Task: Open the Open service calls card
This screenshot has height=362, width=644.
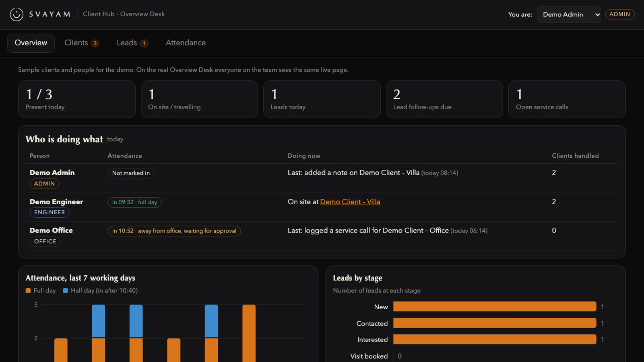Action: pyautogui.click(x=567, y=99)
